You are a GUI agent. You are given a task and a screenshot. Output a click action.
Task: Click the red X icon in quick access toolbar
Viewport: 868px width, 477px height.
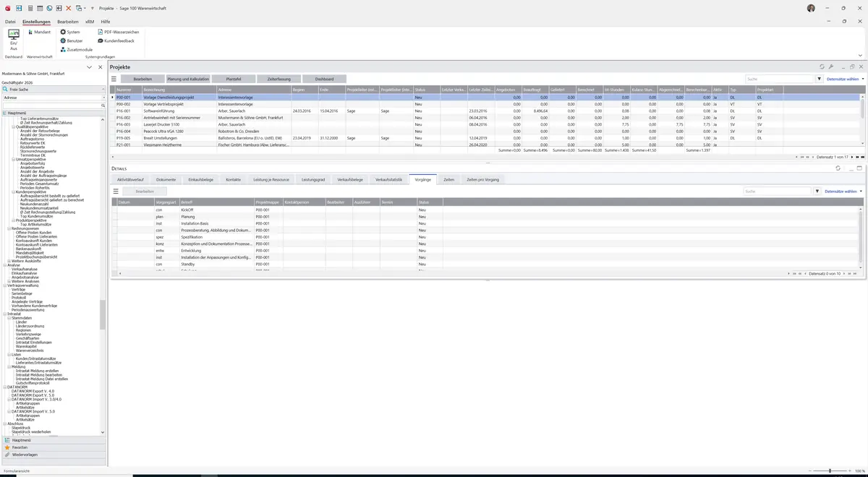[69, 8]
